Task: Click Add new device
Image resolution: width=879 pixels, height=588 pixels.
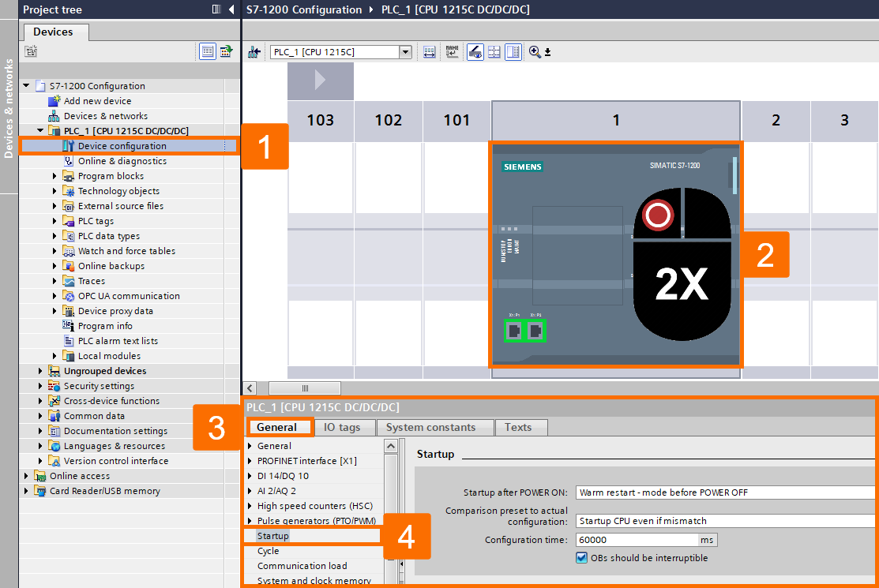Action: (98, 101)
